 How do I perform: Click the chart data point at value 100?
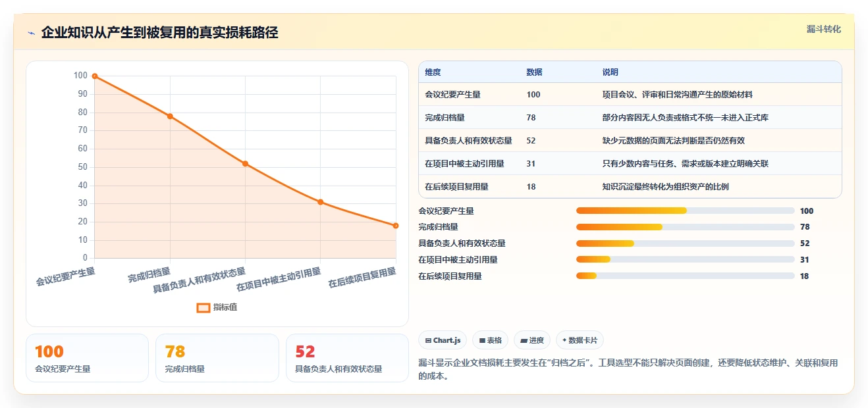click(x=95, y=76)
